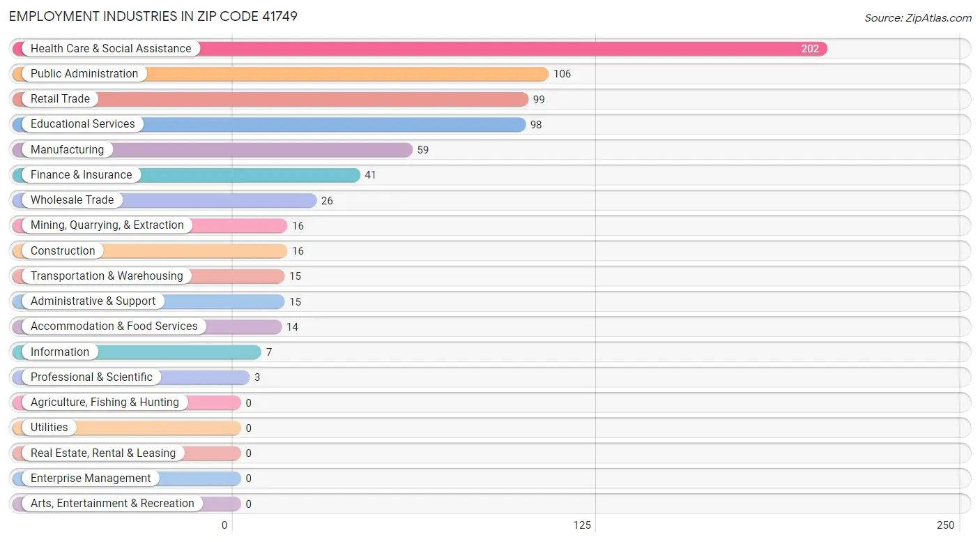Select the Enterprise Management label
Screen dimensions: 980x542
pos(91,478)
